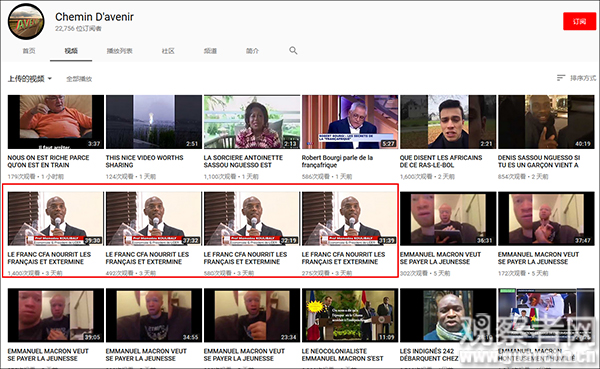The height and width of the screenshot is (369, 600).
Task: Click the 22,756 subscriber count text
Action: (x=78, y=28)
